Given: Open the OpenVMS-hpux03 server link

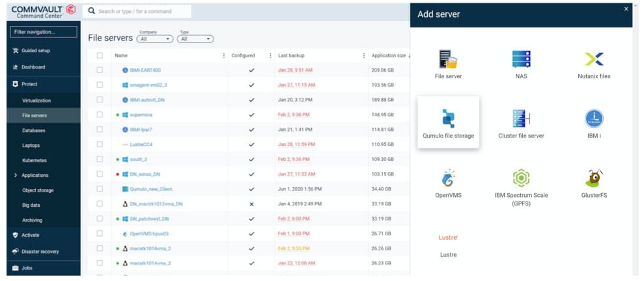Looking at the screenshot, I should pos(149,233).
